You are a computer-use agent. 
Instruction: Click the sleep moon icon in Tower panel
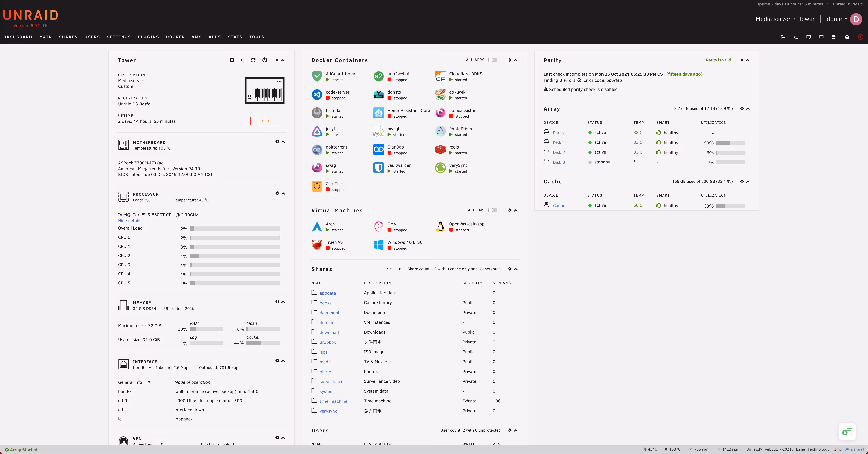pyautogui.click(x=243, y=60)
